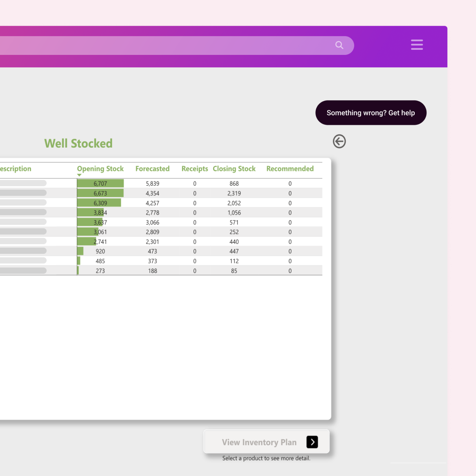Select opening stock value 3,637
This screenshot has height=476, width=476.
click(x=100, y=222)
